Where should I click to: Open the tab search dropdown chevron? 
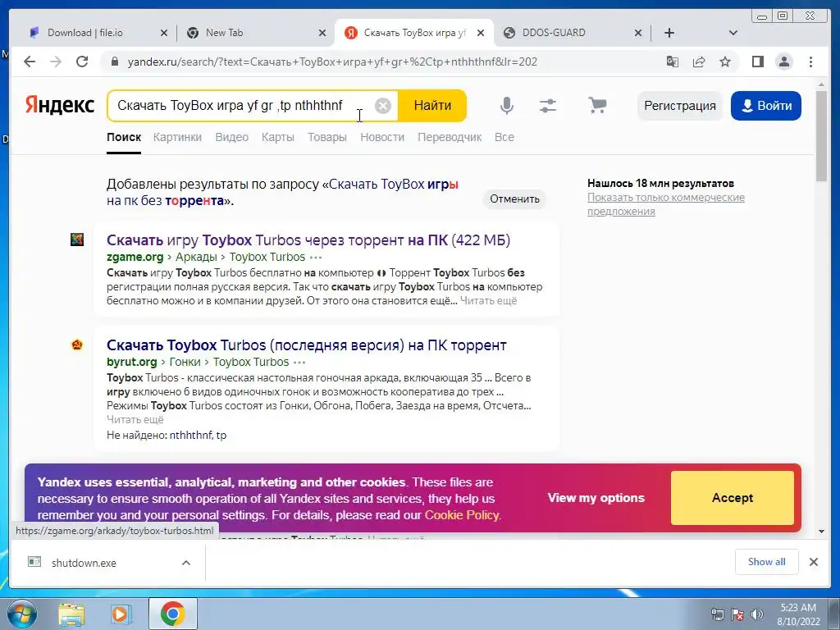[733, 33]
